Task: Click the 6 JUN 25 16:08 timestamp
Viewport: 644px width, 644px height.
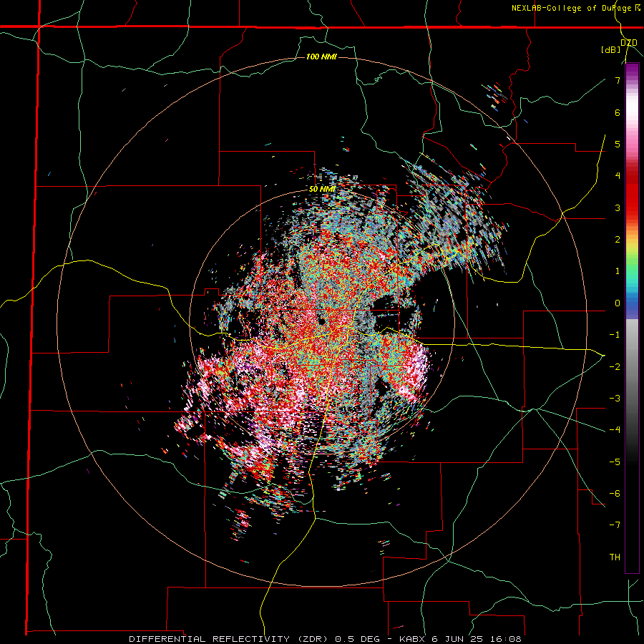Action: [x=476, y=639]
